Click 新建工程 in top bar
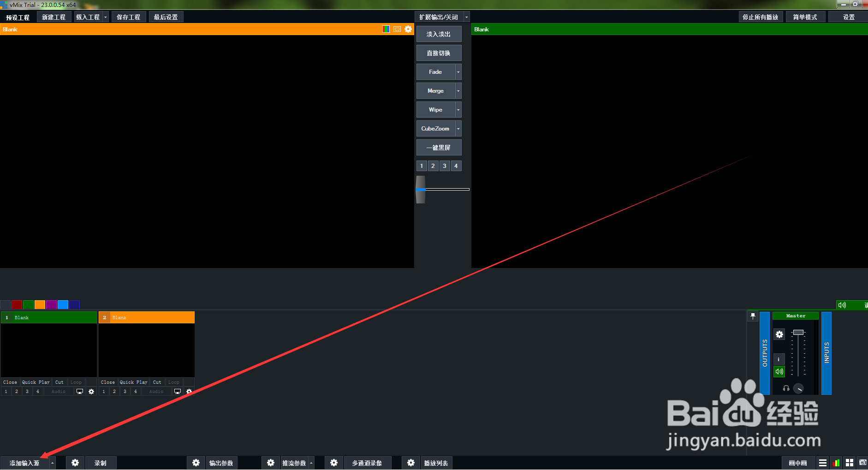Screen dimensions: 868x470 pyautogui.click(x=54, y=17)
